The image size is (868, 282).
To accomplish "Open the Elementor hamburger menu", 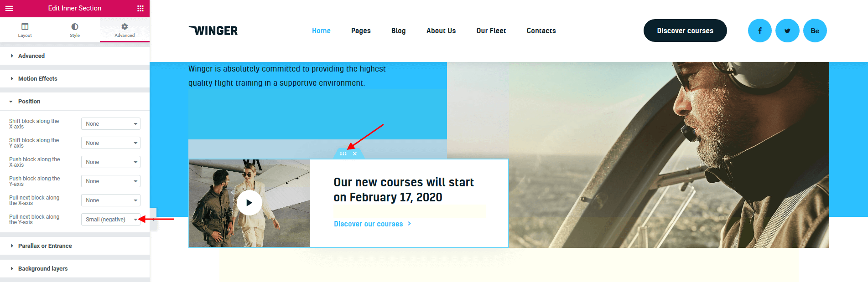I will point(9,8).
